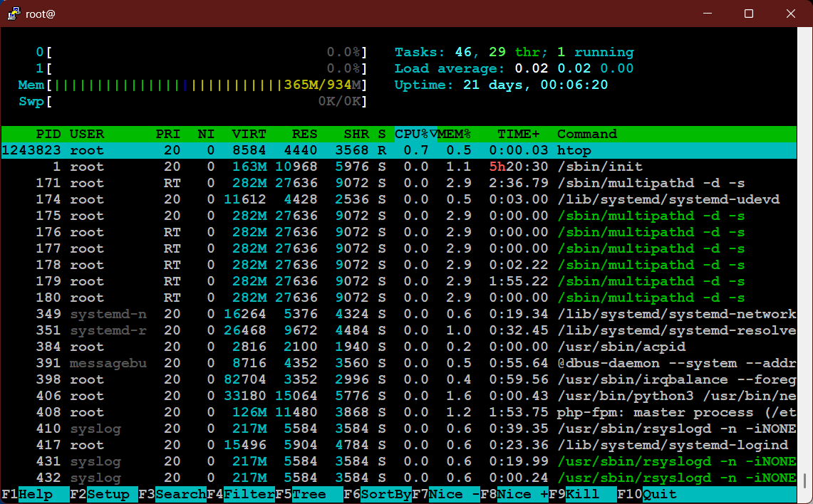Click the Tasks count line
This screenshot has width=813, height=504.
coord(514,52)
